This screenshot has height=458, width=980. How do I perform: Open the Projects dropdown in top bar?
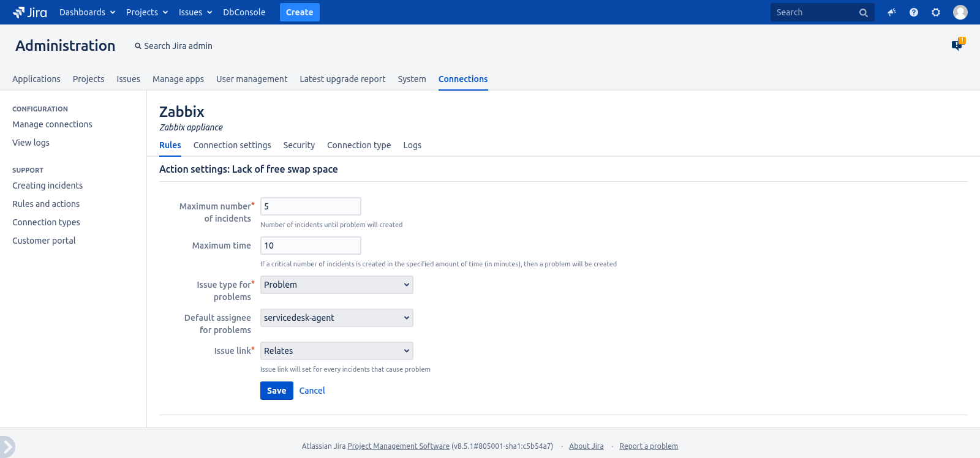[147, 12]
